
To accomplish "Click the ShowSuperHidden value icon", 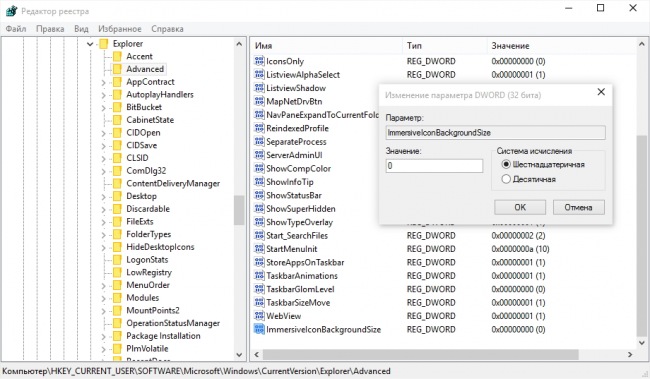I will [259, 209].
